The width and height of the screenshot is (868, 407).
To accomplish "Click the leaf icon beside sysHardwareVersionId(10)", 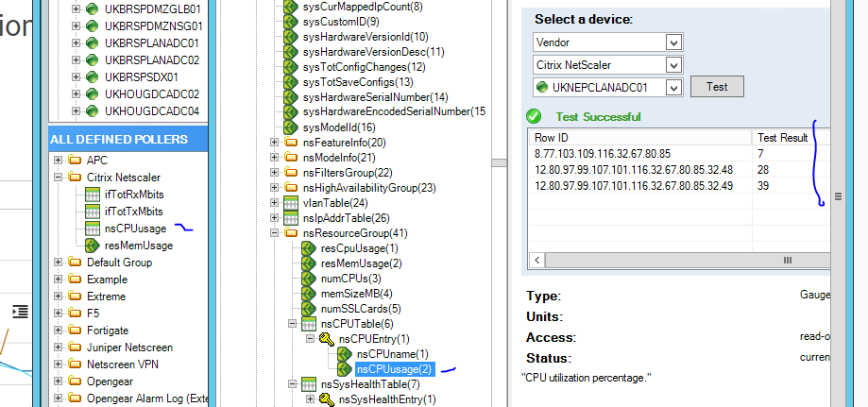I will click(x=291, y=37).
